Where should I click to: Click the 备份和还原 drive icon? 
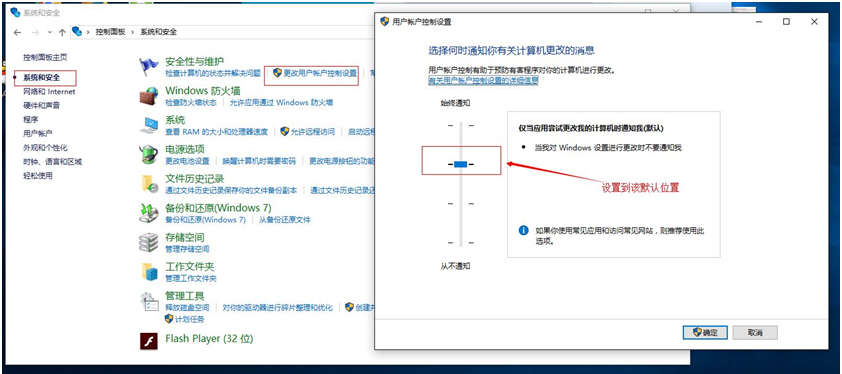(149, 213)
